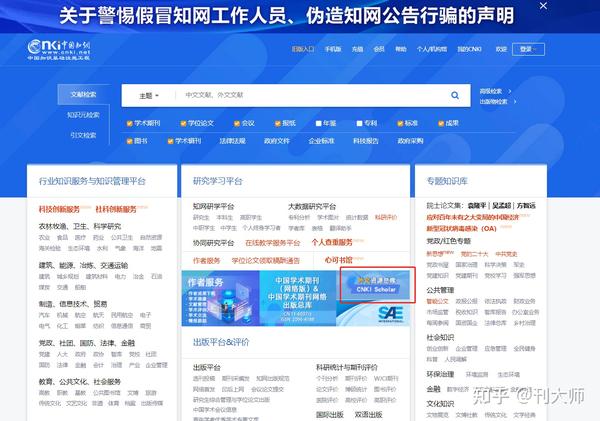Open the 科研统计与期刊评价 link
Image resolution: width=600 pixels, height=421 pixels.
347,367
